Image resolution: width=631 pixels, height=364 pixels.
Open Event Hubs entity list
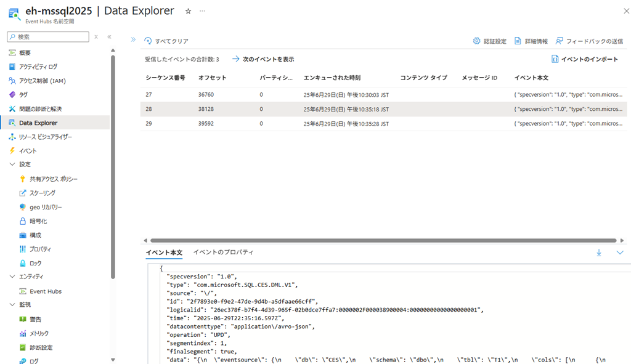[x=46, y=291]
